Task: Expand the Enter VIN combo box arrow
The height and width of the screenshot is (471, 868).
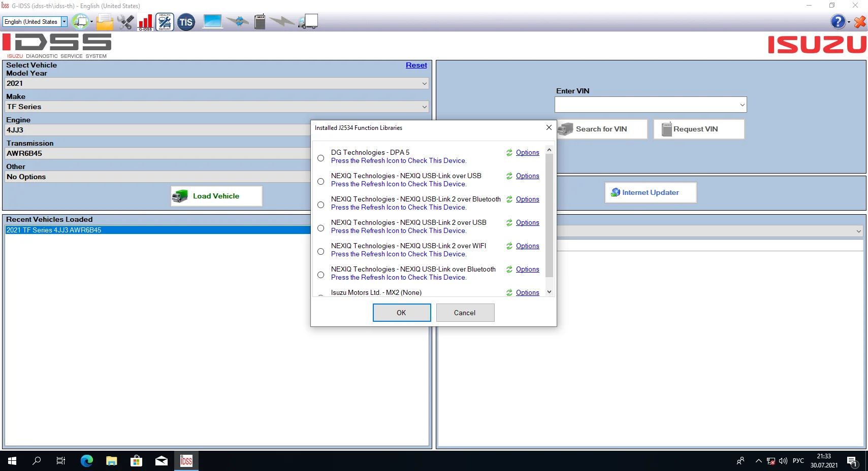Action: [742, 105]
